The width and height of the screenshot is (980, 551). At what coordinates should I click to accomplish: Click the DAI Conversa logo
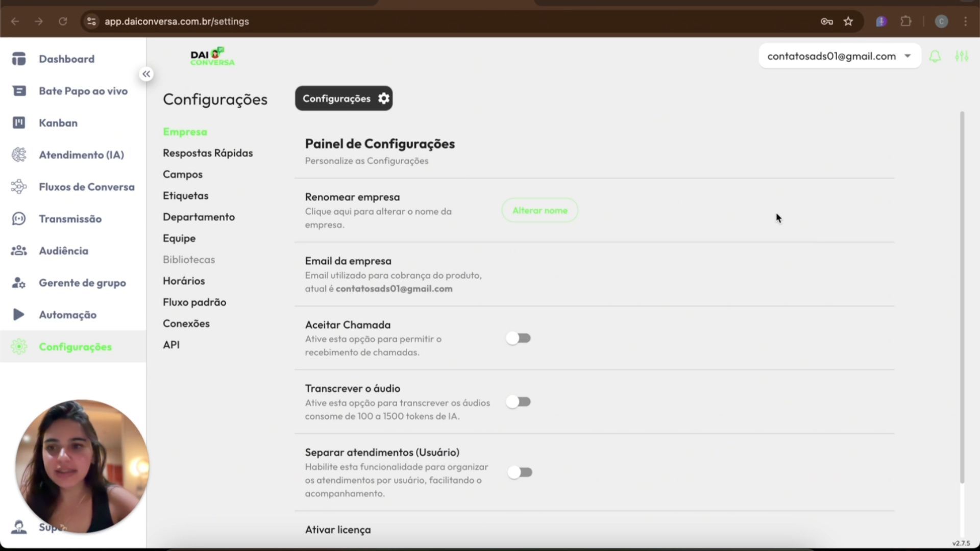(x=212, y=56)
